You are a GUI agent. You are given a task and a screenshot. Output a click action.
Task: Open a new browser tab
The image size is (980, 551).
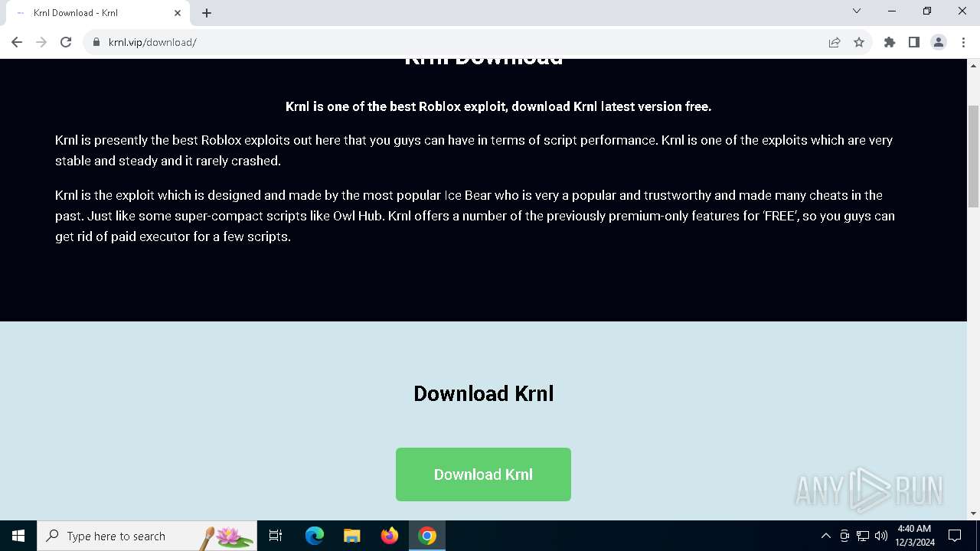point(207,13)
